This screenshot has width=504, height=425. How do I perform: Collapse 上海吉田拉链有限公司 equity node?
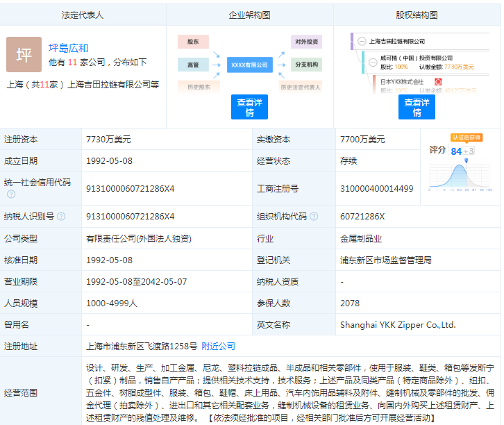coord(362,42)
